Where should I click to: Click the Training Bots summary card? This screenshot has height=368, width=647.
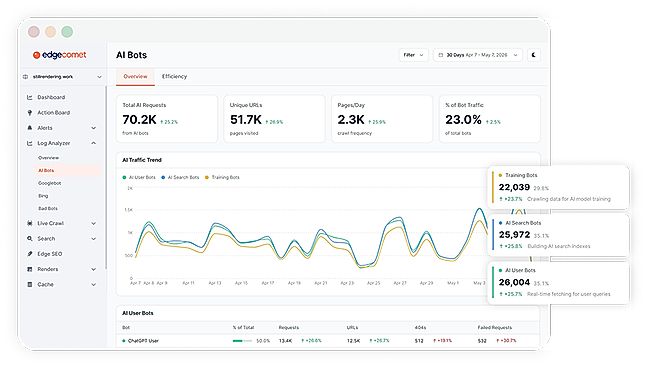pyautogui.click(x=559, y=187)
